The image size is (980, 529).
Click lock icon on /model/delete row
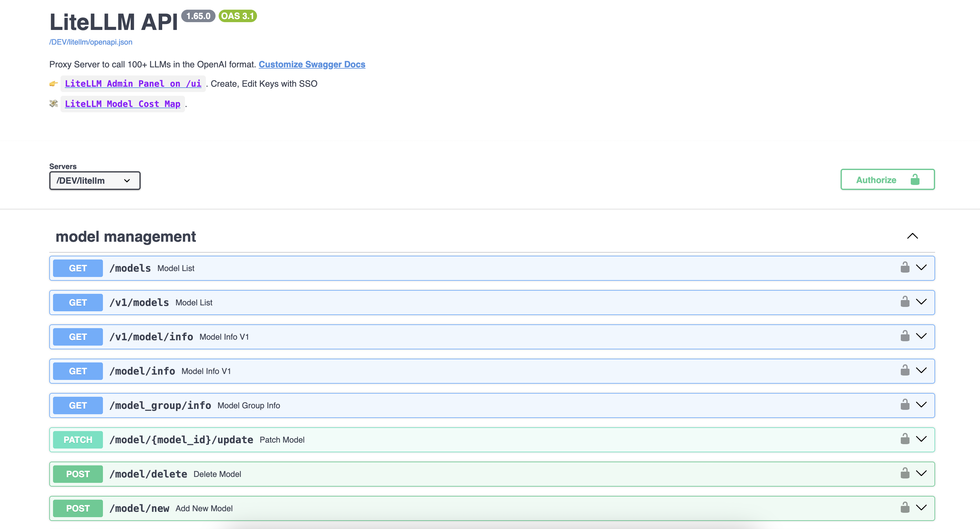[x=905, y=473]
